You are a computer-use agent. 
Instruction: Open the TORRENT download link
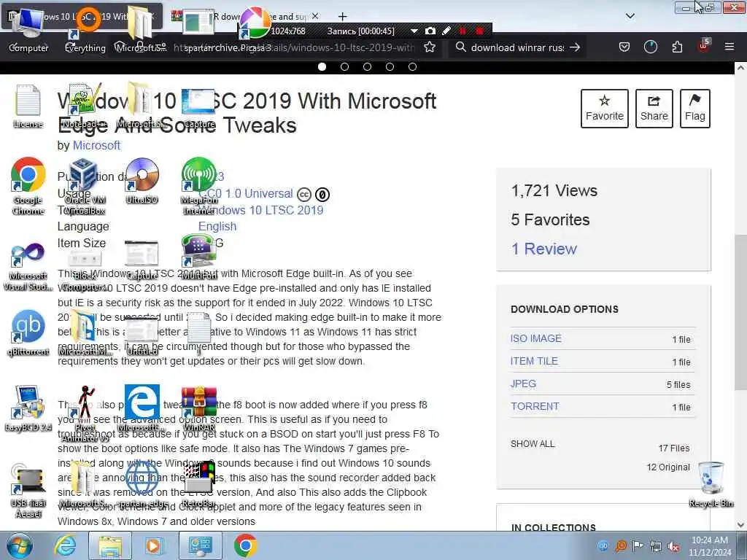point(535,406)
